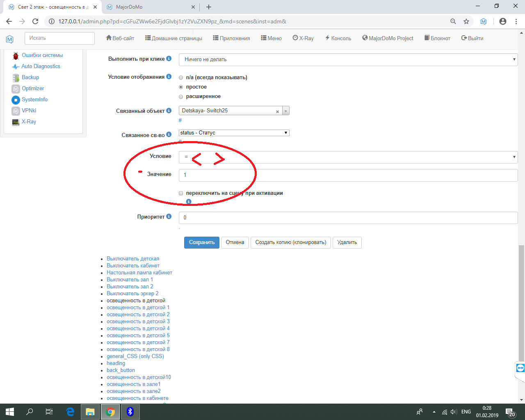This screenshot has height=420, width=525.
Task: Open the Chrome profile avatar
Action: [503, 21]
